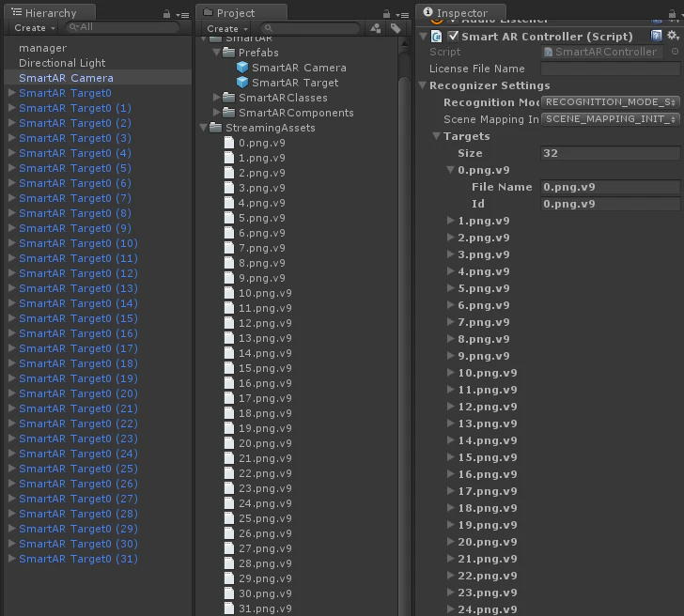Select the 27.png.v9 file icon in Project

tap(229, 548)
